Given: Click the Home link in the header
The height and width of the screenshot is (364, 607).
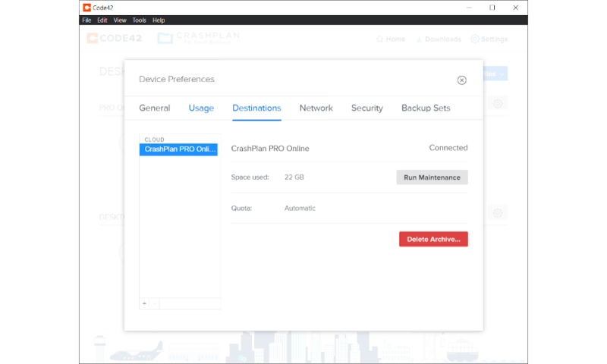Looking at the screenshot, I should point(391,39).
